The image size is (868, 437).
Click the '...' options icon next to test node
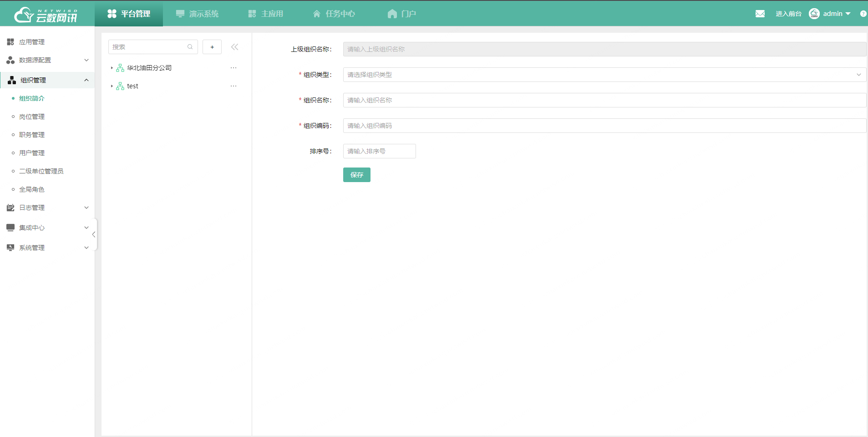click(233, 86)
